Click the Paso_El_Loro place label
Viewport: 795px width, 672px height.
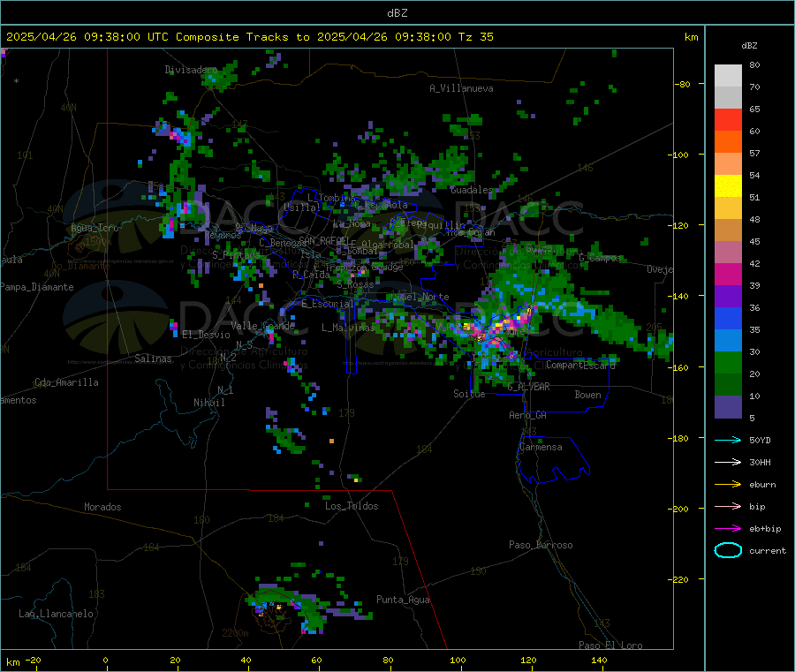click(610, 646)
